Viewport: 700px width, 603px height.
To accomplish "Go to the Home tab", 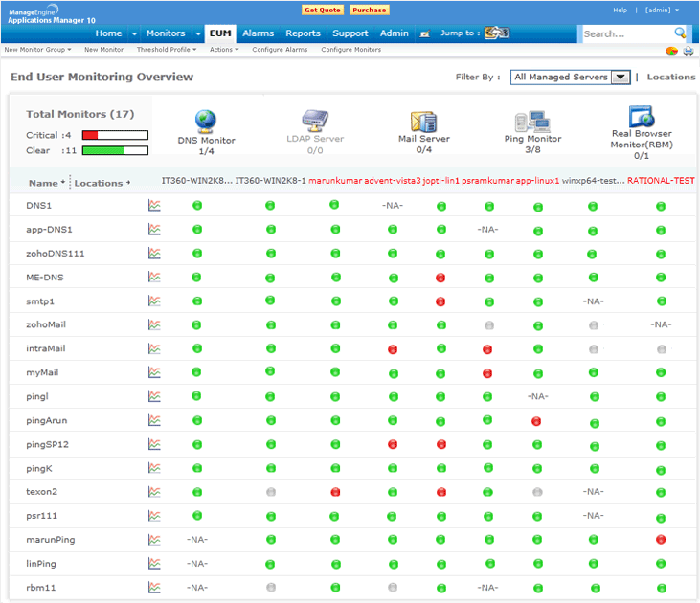I will click(108, 33).
